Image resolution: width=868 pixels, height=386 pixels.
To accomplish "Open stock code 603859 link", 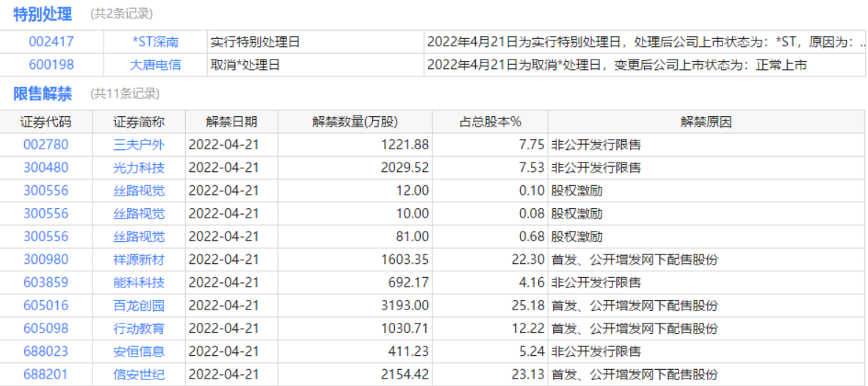I will [46, 283].
